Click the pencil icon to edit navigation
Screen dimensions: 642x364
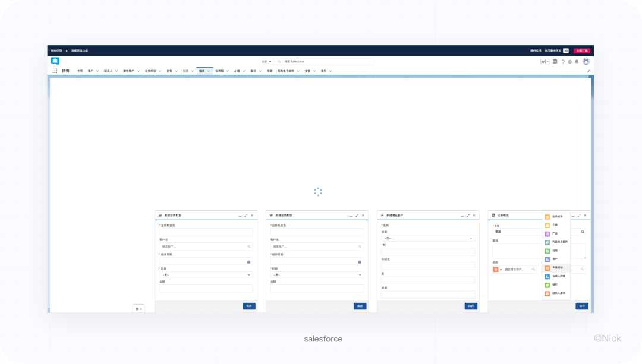coord(588,71)
